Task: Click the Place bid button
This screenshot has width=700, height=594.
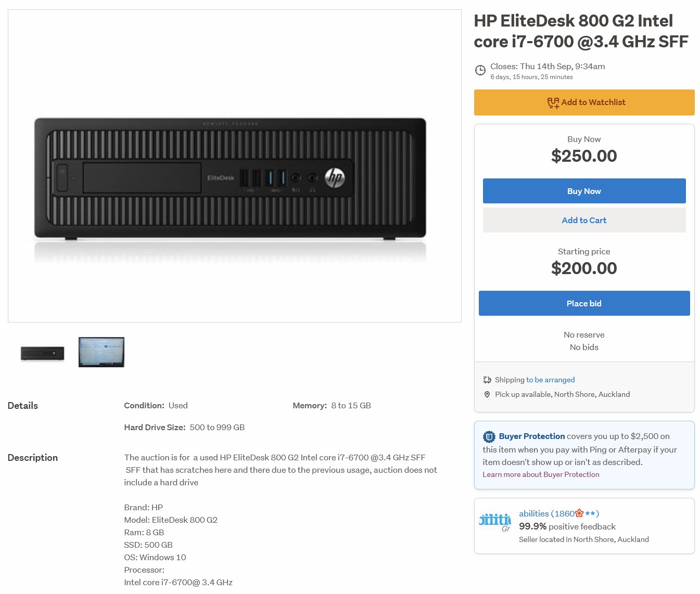Action: click(584, 303)
